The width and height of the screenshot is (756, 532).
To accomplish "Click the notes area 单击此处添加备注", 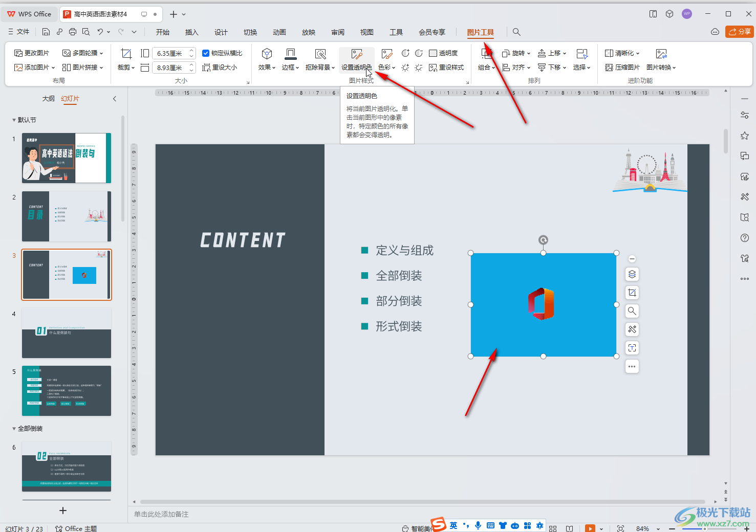I will click(x=161, y=514).
